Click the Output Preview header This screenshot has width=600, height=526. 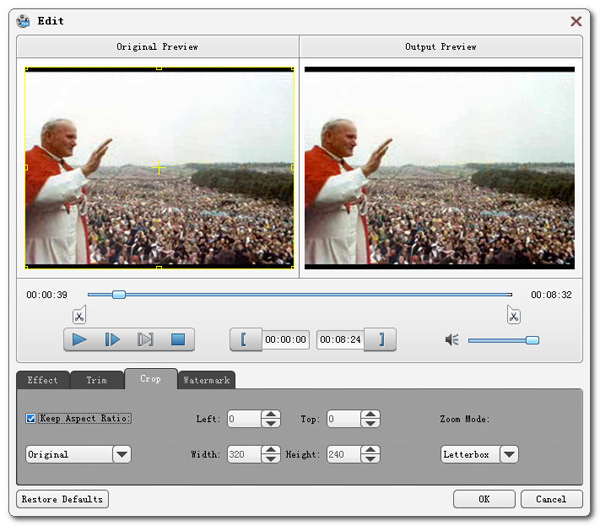coord(441,47)
